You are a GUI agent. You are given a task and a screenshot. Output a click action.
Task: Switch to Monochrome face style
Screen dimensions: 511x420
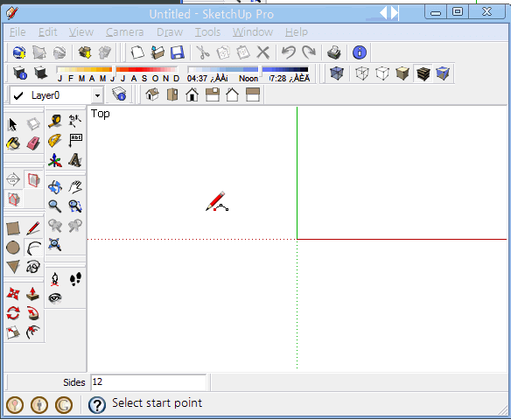(x=443, y=73)
